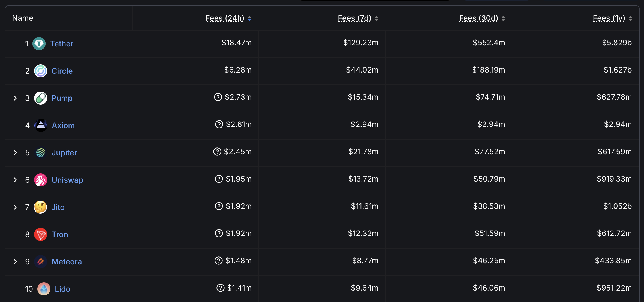This screenshot has height=302, width=644.
Task: Click the help icon beside Pump's $2.73m
Action: click(x=218, y=97)
